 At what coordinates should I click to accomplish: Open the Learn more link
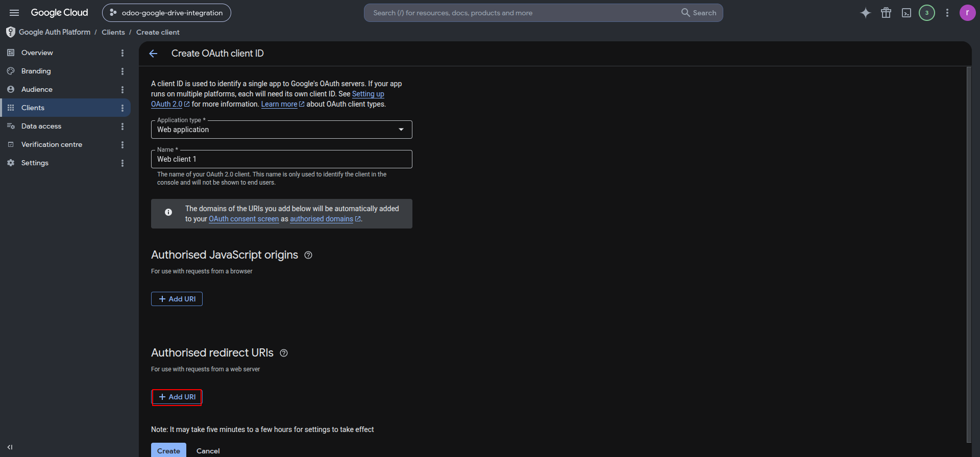[x=282, y=104]
